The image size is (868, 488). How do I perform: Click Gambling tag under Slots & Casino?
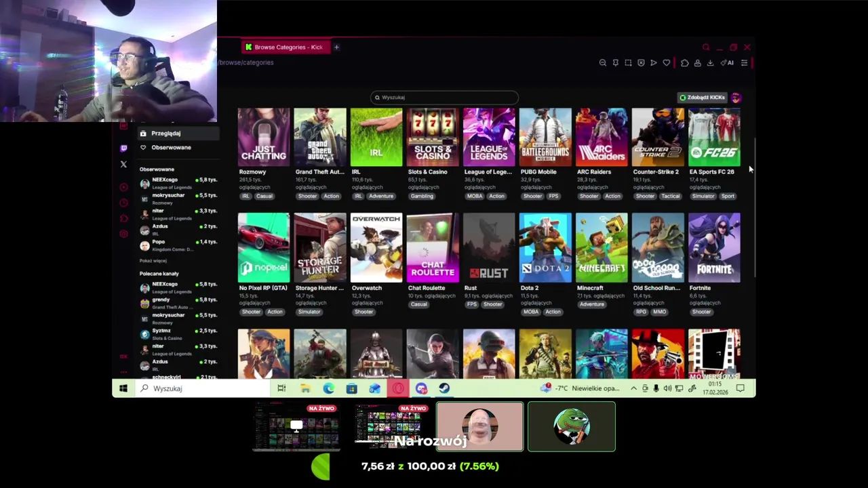point(422,197)
